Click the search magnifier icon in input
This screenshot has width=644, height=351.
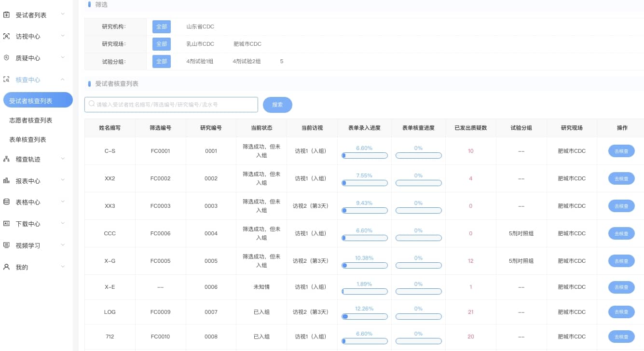pyautogui.click(x=92, y=104)
